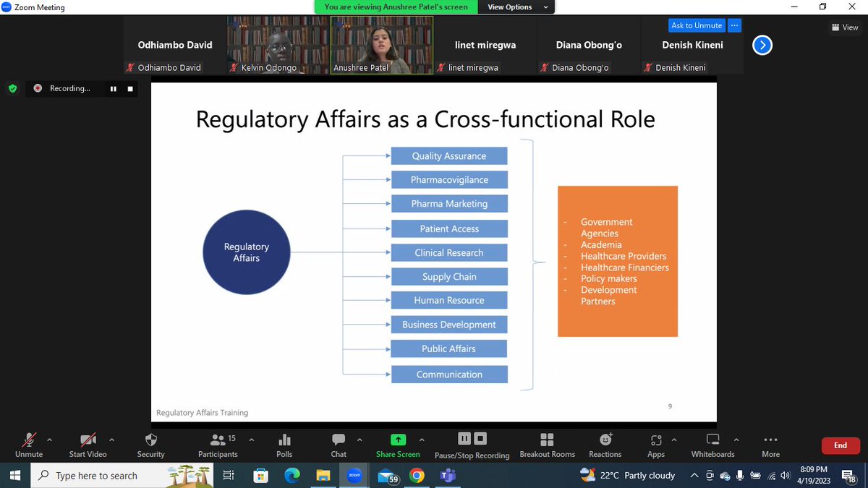
Task: Ask Denish Kineni to Unmute
Action: coord(696,25)
